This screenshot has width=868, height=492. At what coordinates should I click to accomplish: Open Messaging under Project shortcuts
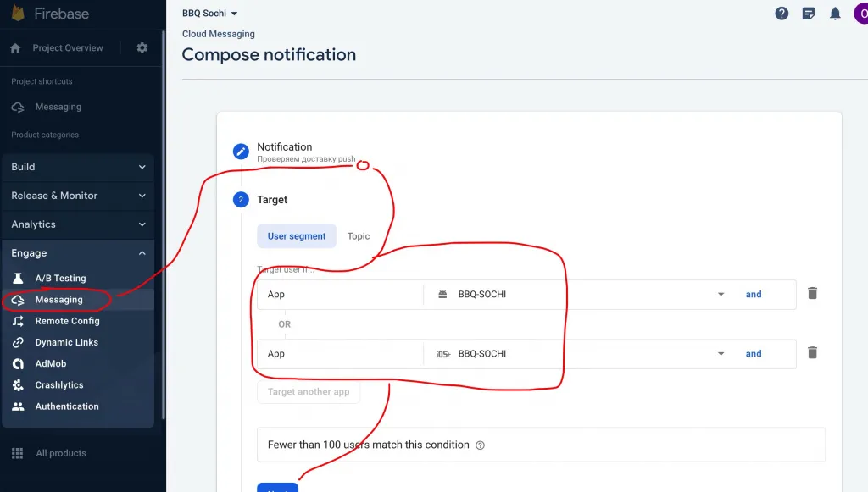coord(58,107)
